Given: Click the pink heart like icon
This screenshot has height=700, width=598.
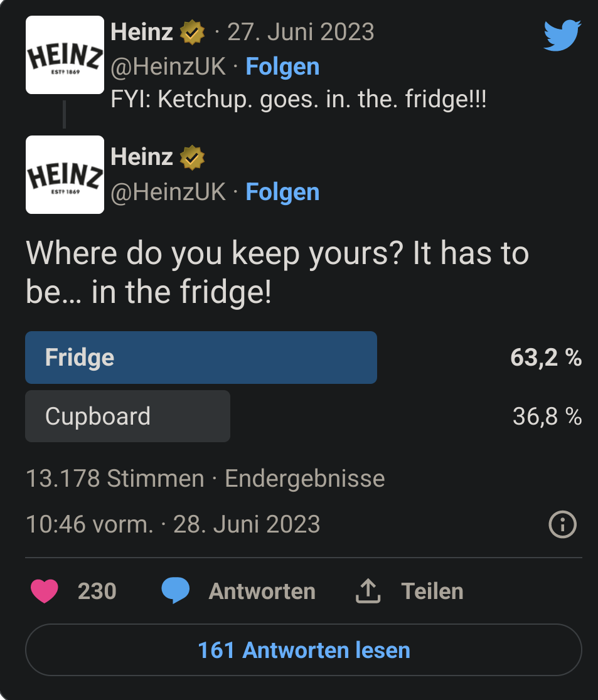Looking at the screenshot, I should click(44, 591).
